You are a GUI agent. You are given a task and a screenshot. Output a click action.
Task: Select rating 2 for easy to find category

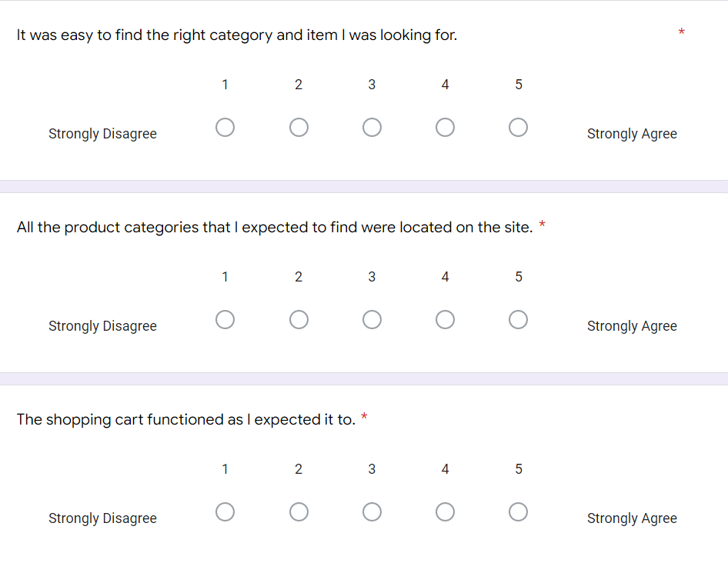[x=299, y=127]
